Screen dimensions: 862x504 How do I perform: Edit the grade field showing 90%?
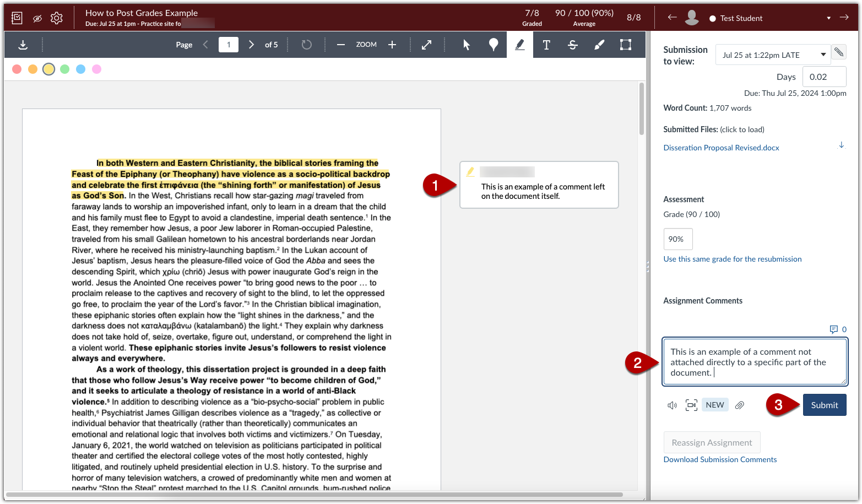[678, 239]
